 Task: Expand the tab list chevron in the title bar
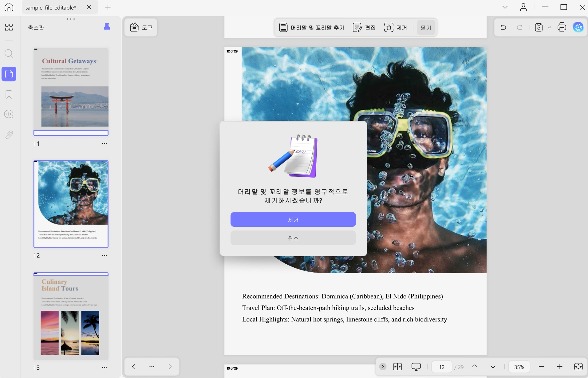tap(505, 7)
